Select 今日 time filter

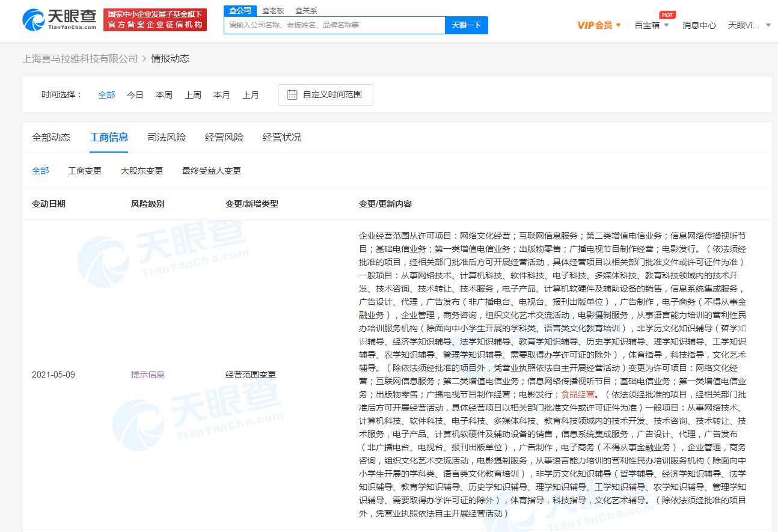click(135, 95)
